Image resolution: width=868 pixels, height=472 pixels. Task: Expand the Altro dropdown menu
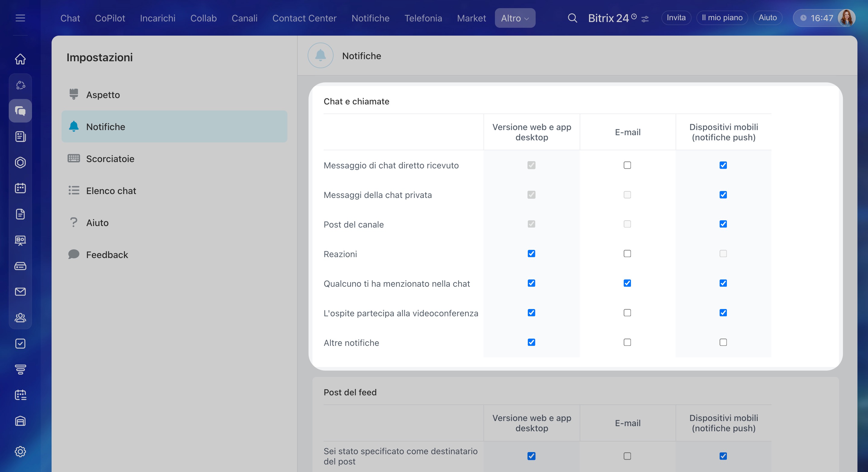(515, 18)
